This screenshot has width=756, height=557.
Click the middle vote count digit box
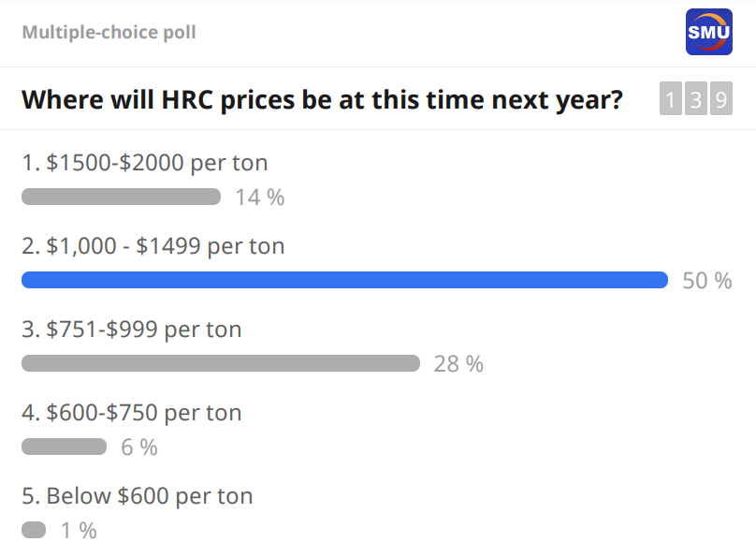point(695,99)
